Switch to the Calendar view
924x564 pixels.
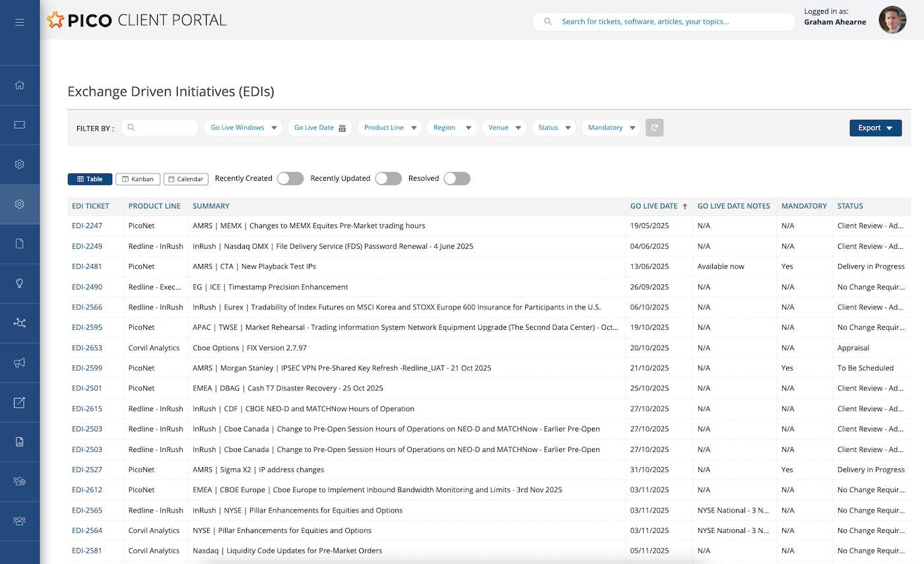click(x=185, y=178)
